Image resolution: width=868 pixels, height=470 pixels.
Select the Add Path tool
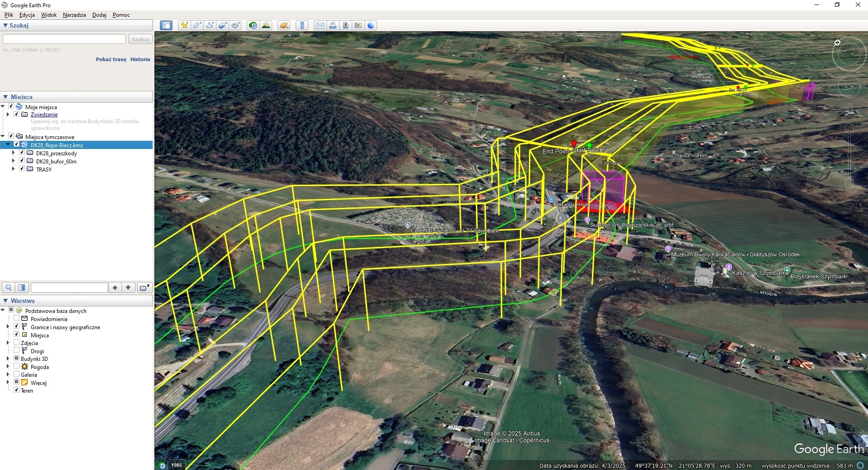[210, 25]
